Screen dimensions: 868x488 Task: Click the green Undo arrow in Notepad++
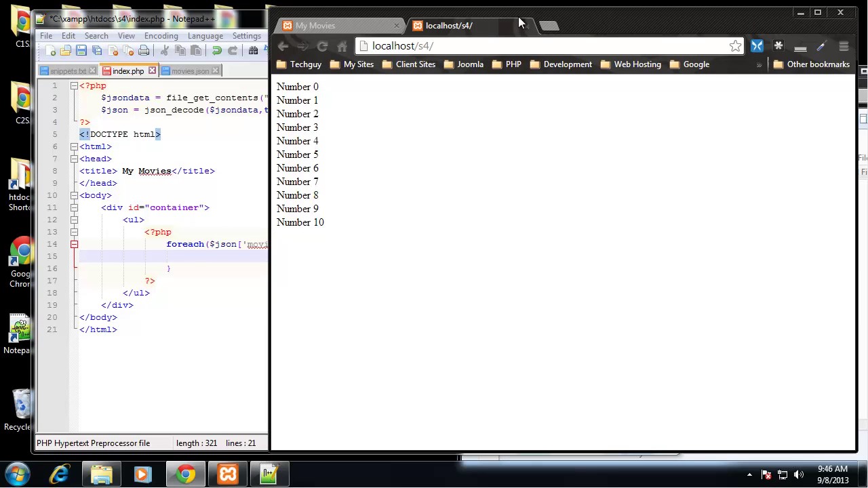pos(216,51)
